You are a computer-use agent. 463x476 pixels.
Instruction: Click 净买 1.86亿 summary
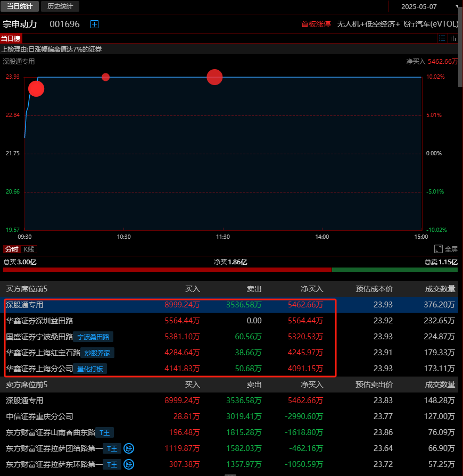(230, 262)
